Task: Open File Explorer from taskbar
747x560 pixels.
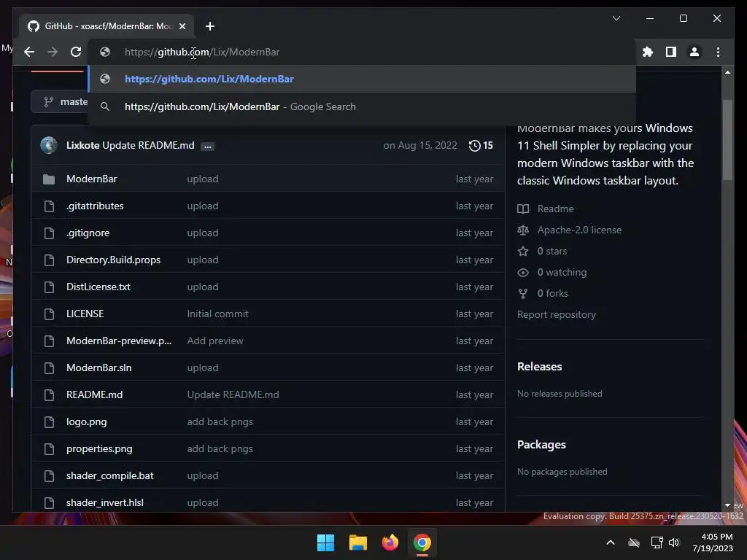Action: [357, 542]
